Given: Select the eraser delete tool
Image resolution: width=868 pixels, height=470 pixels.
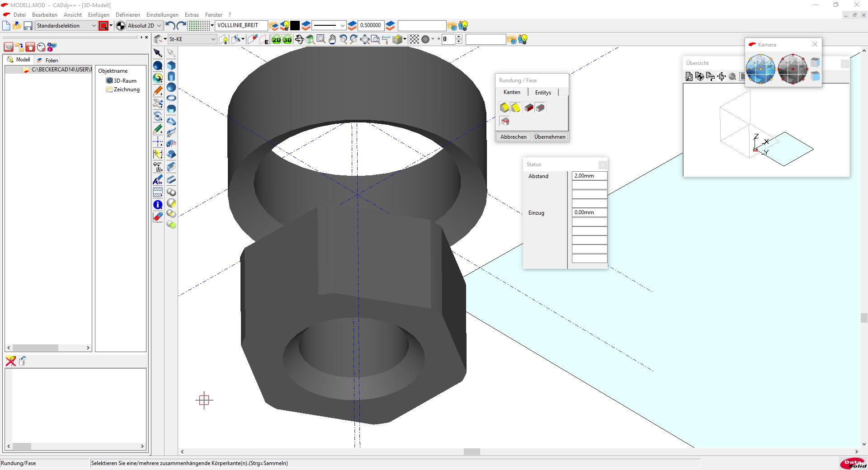Looking at the screenshot, I should pyautogui.click(x=157, y=217).
